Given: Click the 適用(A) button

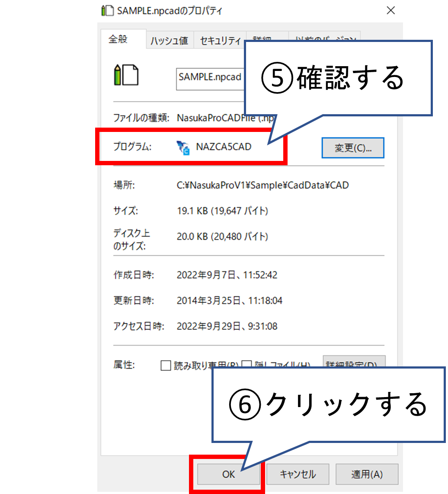Looking at the screenshot, I should [x=367, y=474].
